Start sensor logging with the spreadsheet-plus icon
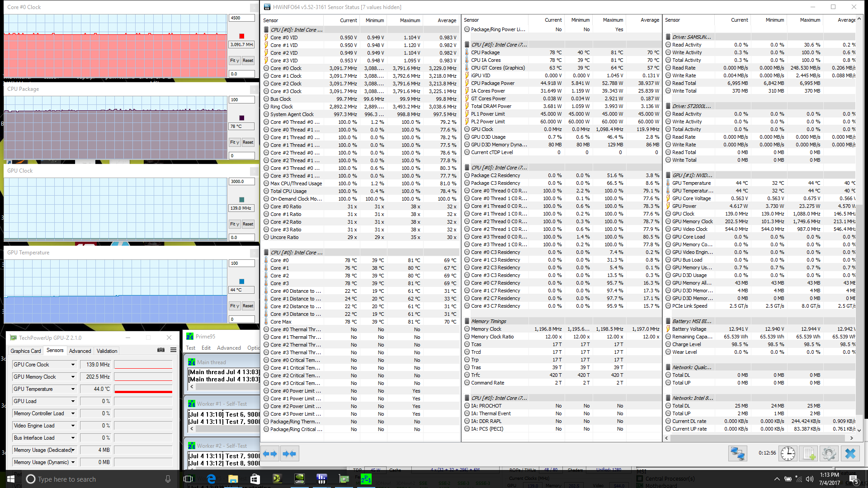This screenshot has height=488, width=868. click(x=809, y=453)
